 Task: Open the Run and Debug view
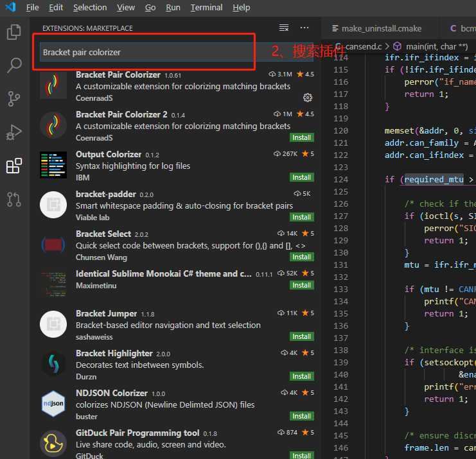coord(14,132)
